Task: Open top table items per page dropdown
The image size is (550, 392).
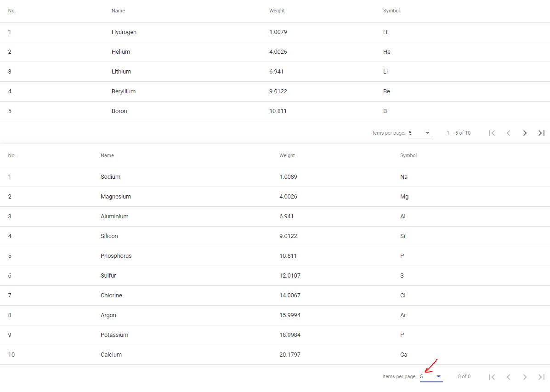Action: [420, 133]
